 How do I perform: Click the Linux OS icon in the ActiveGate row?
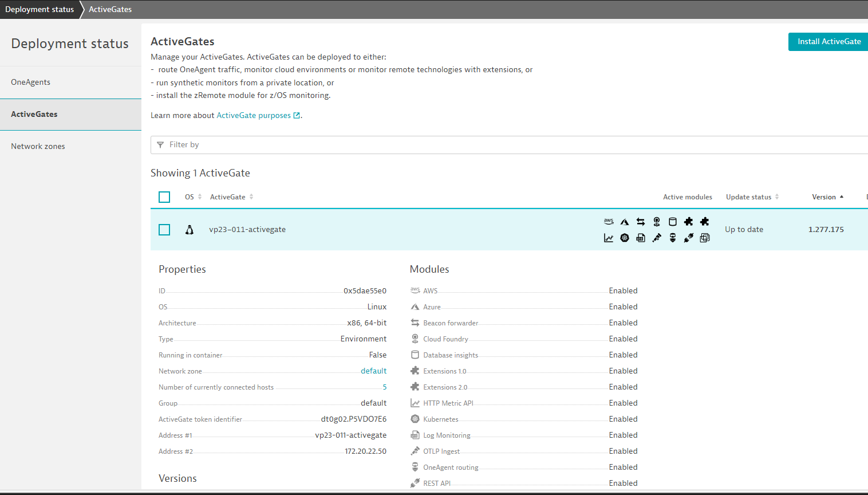190,229
